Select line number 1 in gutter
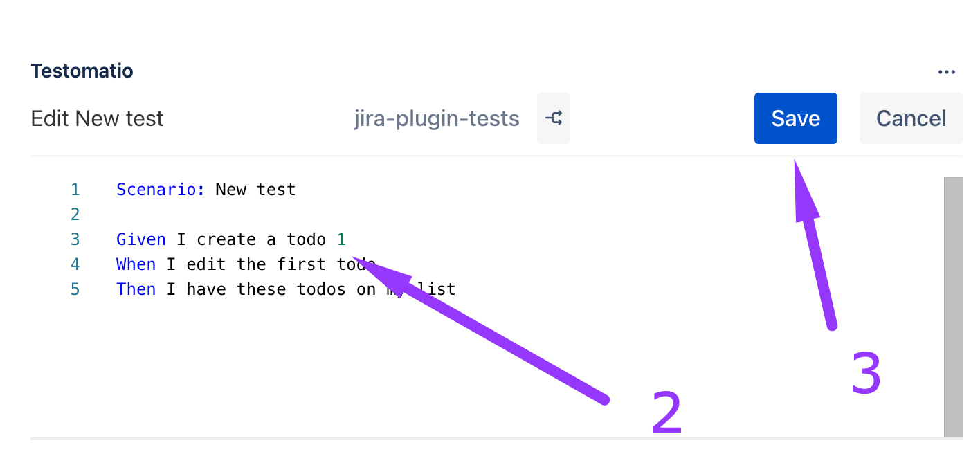 75,189
